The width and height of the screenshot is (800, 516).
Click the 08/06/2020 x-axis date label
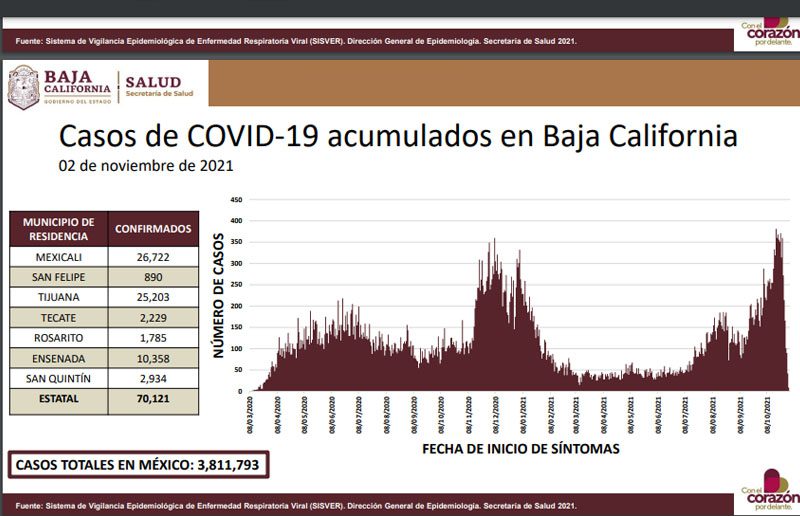(333, 415)
